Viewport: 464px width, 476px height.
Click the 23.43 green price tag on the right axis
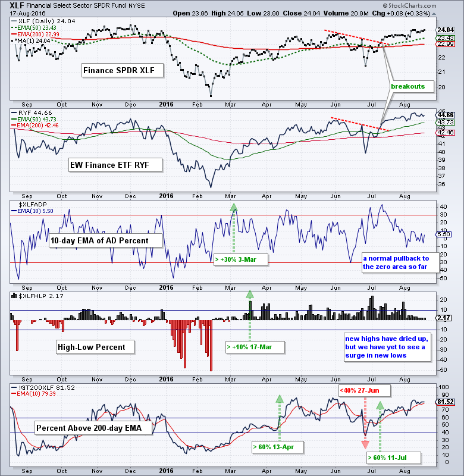446,38
